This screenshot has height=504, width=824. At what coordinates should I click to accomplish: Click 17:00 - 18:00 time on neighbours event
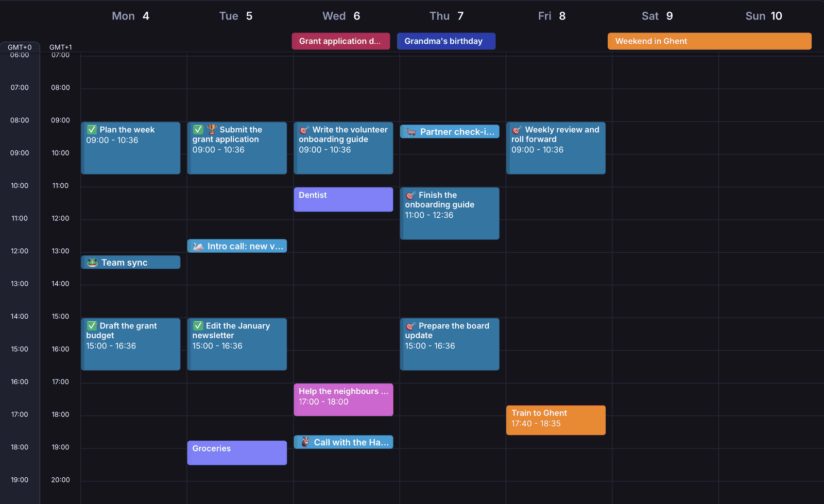pos(323,402)
